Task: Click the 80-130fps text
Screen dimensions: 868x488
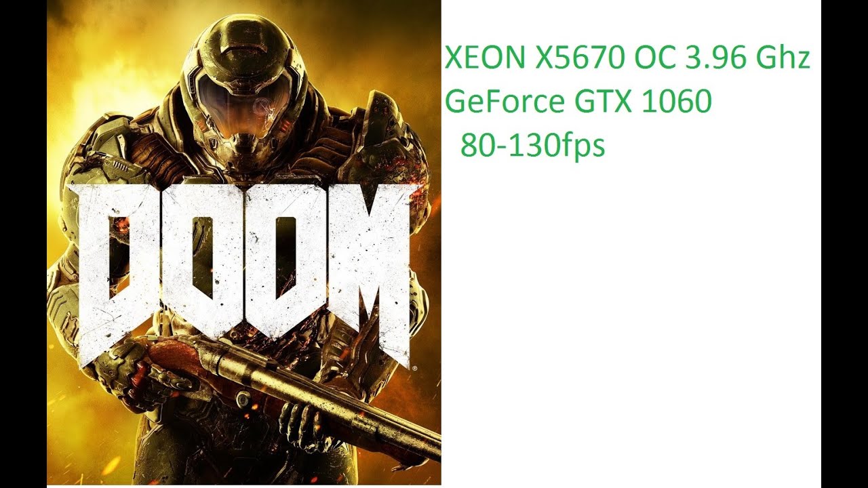Action: point(532,145)
